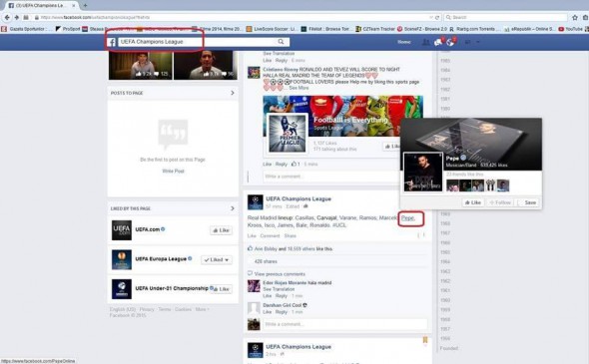Click the Privacy footer link
This screenshot has height=364, width=589.
click(147, 309)
